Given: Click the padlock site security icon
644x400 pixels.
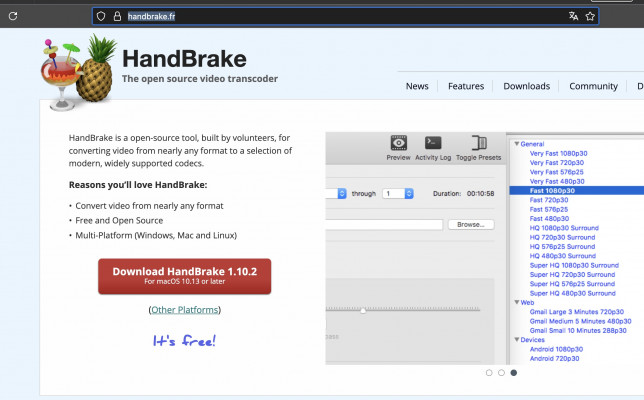Looking at the screenshot, I should point(116,16).
